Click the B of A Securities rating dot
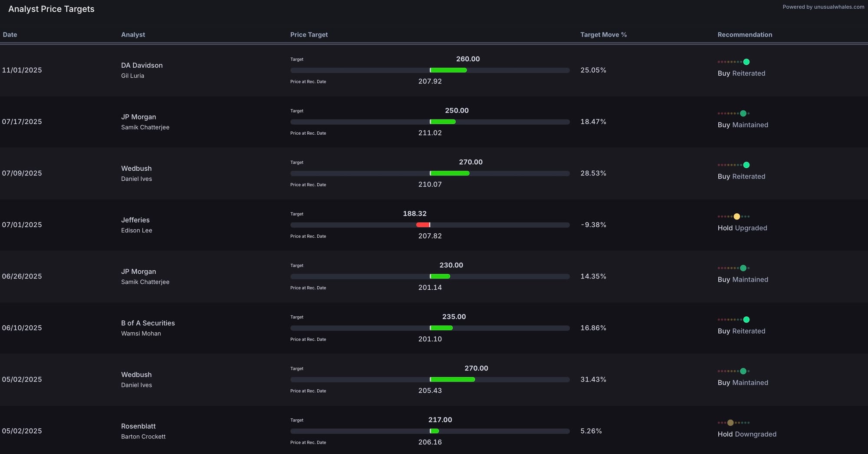This screenshot has width=868, height=454. (746, 320)
